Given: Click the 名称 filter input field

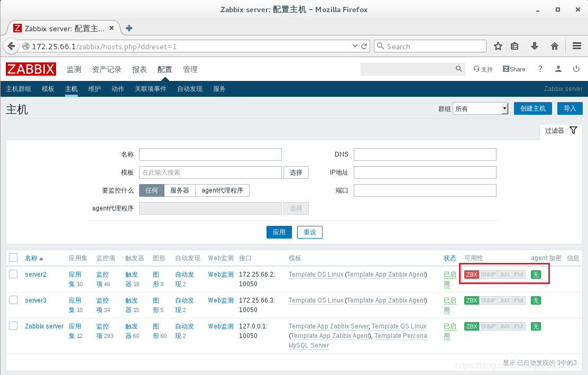Looking at the screenshot, I should (210, 154).
